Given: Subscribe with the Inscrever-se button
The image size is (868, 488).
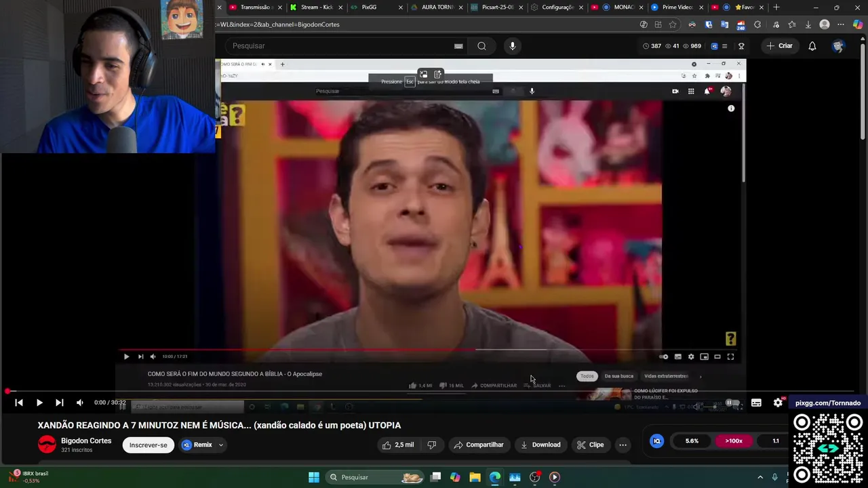Looking at the screenshot, I should pyautogui.click(x=149, y=445).
